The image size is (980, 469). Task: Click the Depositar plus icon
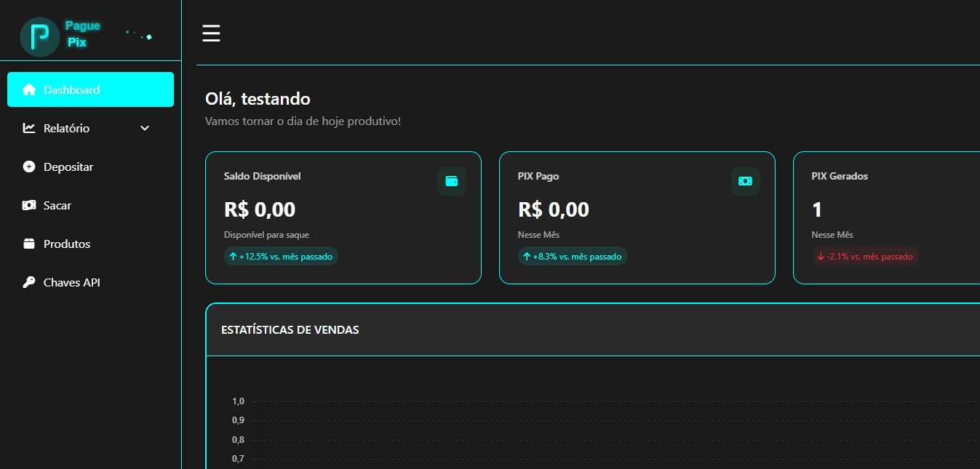[29, 166]
